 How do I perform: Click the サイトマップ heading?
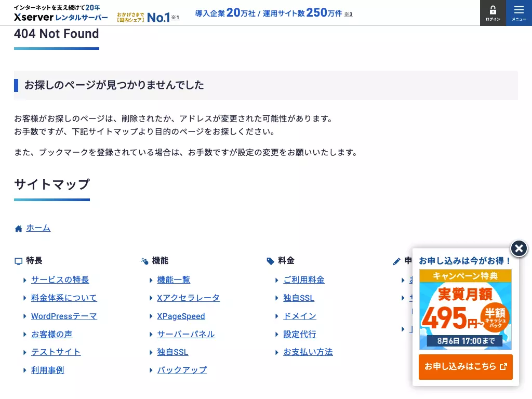pyautogui.click(x=52, y=184)
